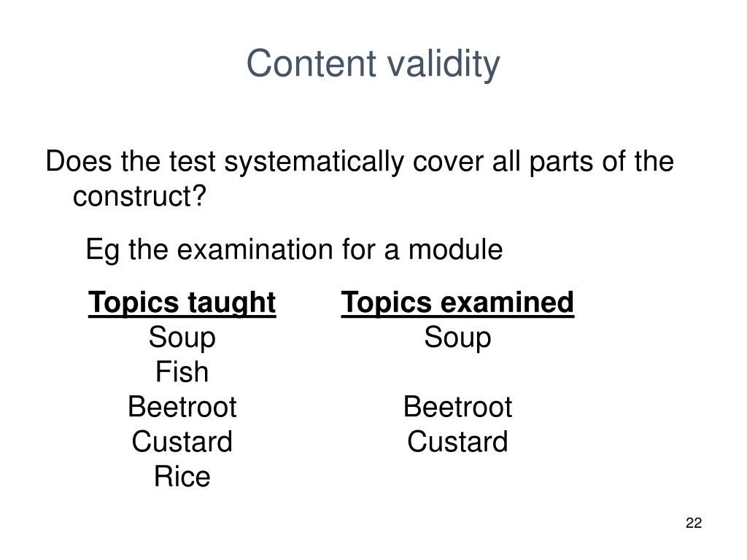
Task: Click the word Content in title
Action: (x=311, y=63)
